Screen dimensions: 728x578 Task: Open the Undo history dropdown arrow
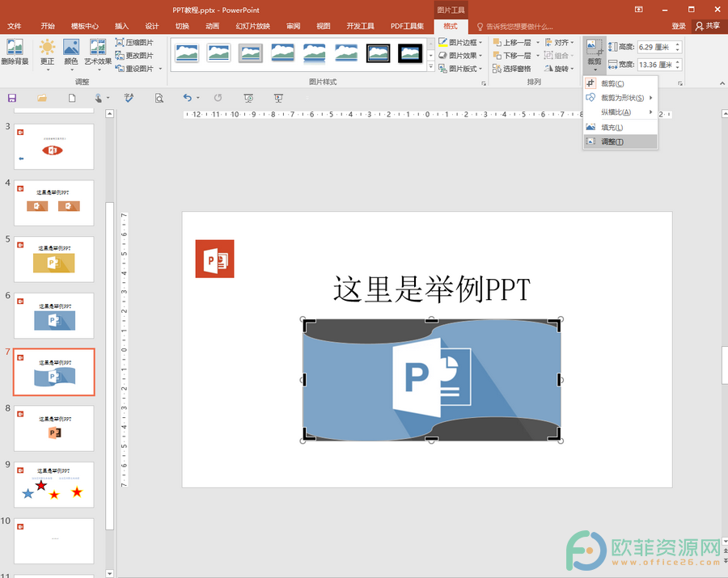point(198,98)
